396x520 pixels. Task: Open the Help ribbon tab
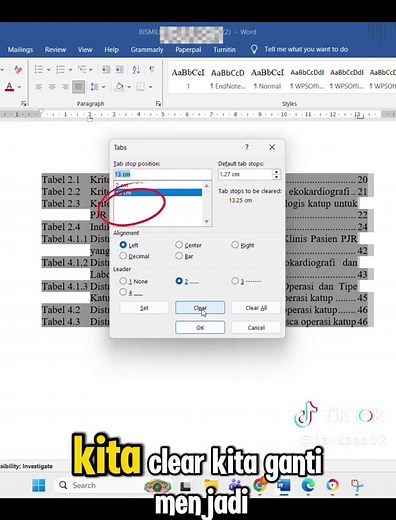111,50
